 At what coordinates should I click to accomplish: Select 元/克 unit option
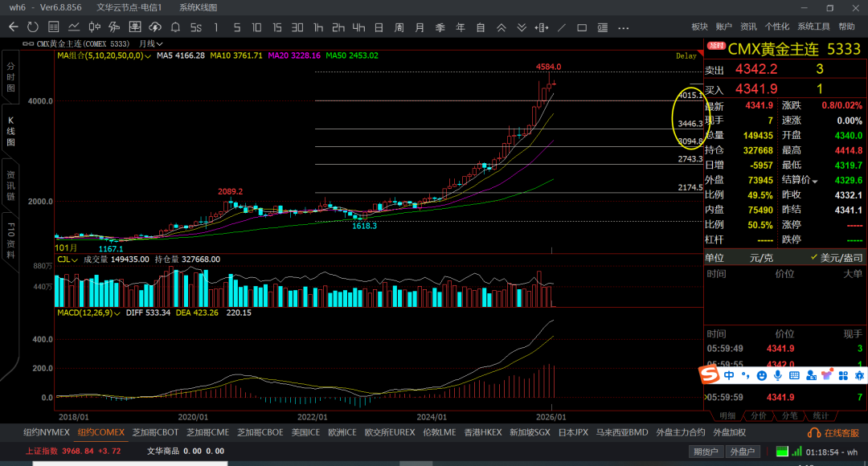[761, 258]
